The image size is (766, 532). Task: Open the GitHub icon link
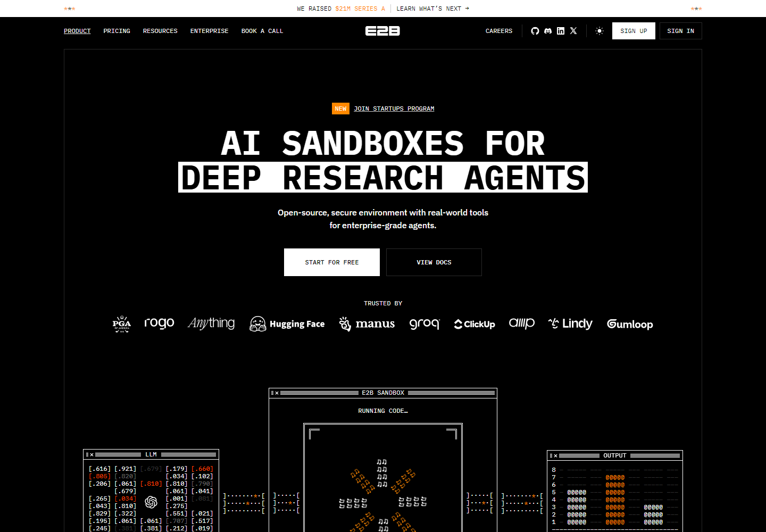tap(535, 31)
